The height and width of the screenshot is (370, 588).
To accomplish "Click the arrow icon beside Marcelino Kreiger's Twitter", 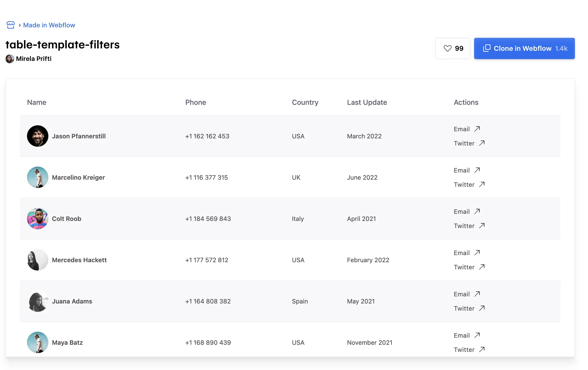I will [x=482, y=184].
